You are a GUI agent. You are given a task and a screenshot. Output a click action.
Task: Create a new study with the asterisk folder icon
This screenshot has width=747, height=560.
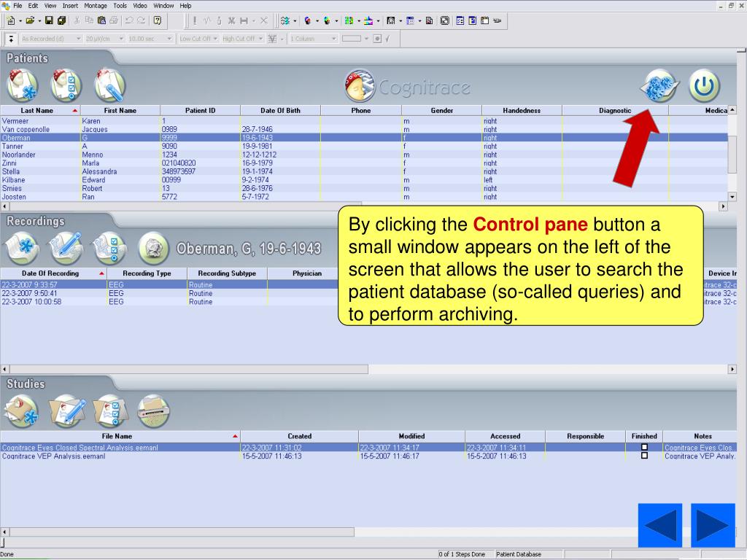(22, 411)
